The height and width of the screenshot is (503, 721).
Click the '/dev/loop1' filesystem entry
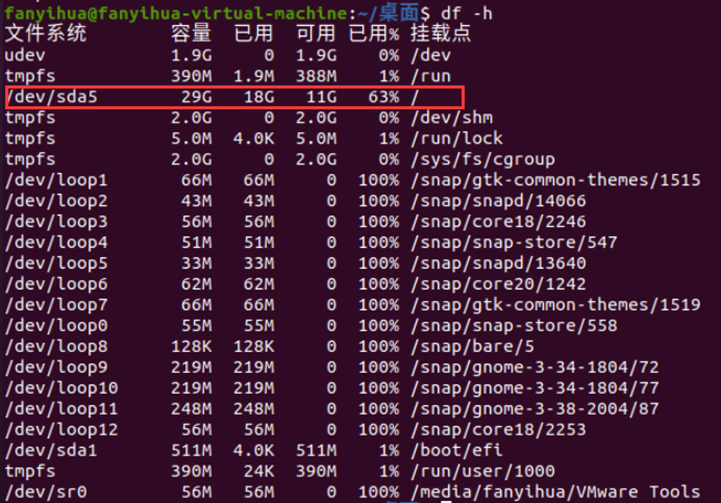tap(56, 180)
